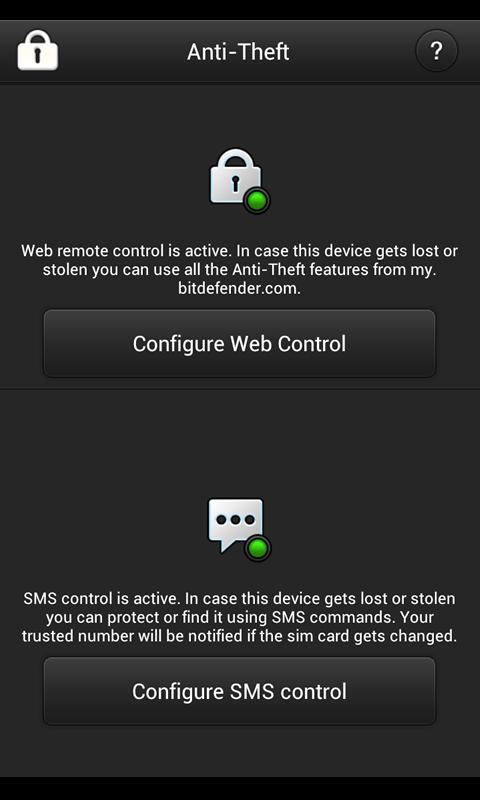The image size is (480, 800).
Task: Tap the empty area above the SMS icon
Action: pos(239,444)
